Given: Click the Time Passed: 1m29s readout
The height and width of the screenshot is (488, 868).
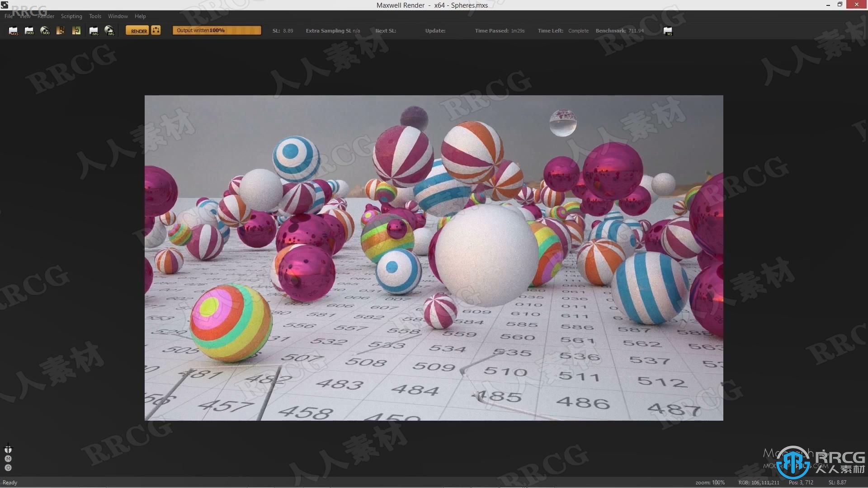Looking at the screenshot, I should point(500,31).
